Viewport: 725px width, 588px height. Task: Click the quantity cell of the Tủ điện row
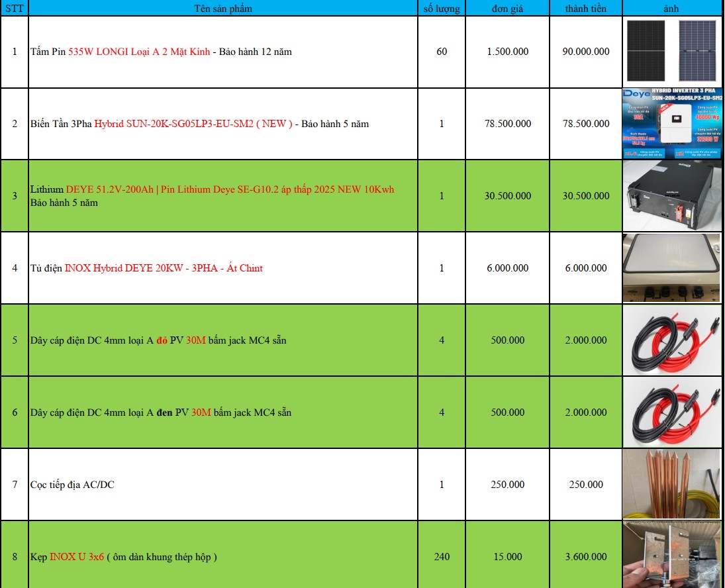(x=442, y=268)
